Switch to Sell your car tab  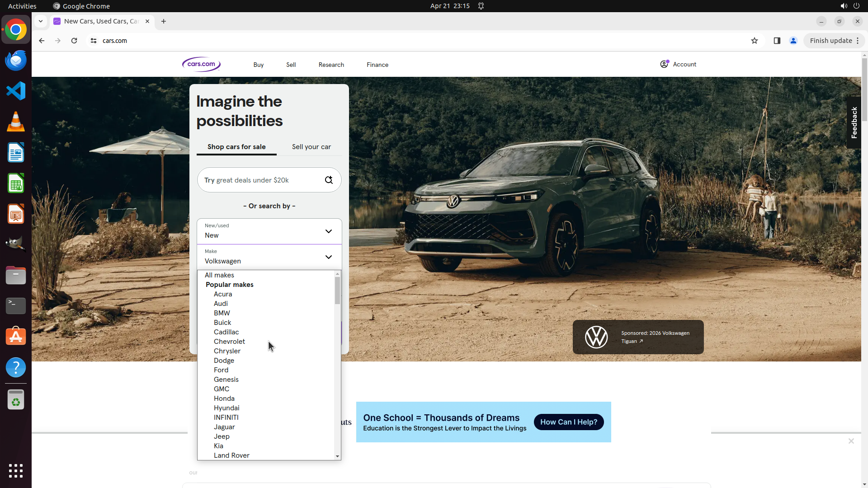(311, 147)
